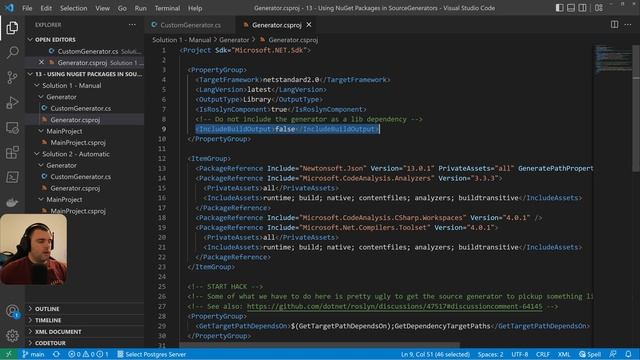Click Select Postgres Server status item
This screenshot has width=640, height=360.
coord(151,354)
